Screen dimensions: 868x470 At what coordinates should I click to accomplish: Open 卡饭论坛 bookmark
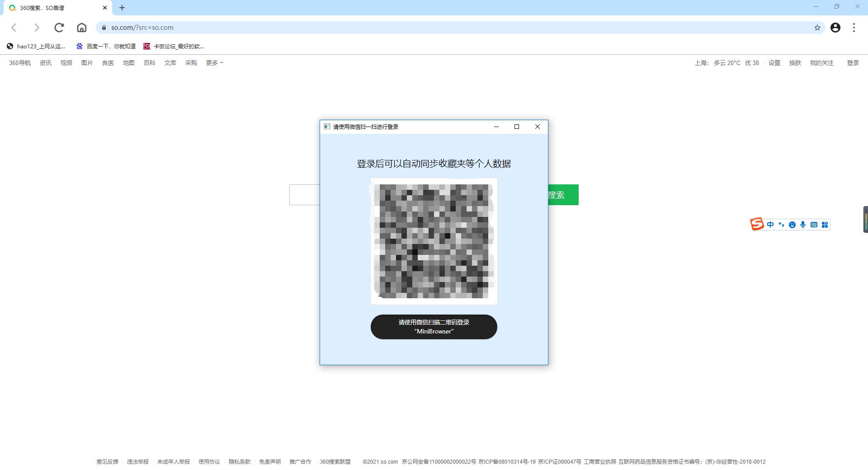[174, 46]
